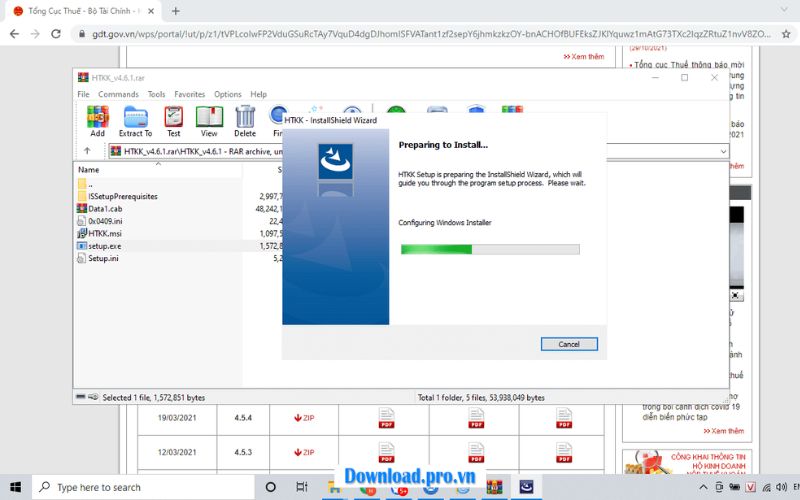The image size is (800, 500).
Task: Cancel the InstallShield Wizard setup
Action: 568,344
